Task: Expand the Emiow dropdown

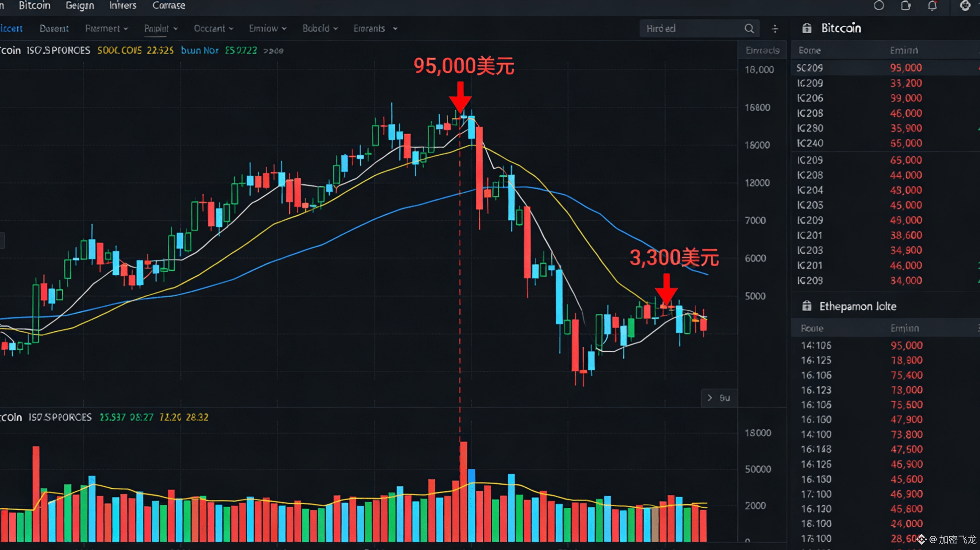Action: pos(267,29)
